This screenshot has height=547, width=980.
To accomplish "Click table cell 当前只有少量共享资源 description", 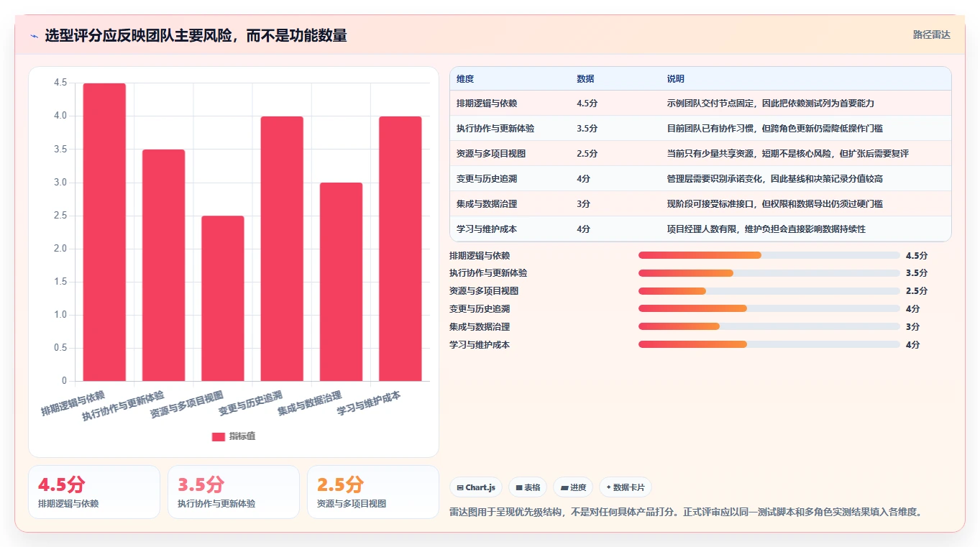I will coord(788,154).
